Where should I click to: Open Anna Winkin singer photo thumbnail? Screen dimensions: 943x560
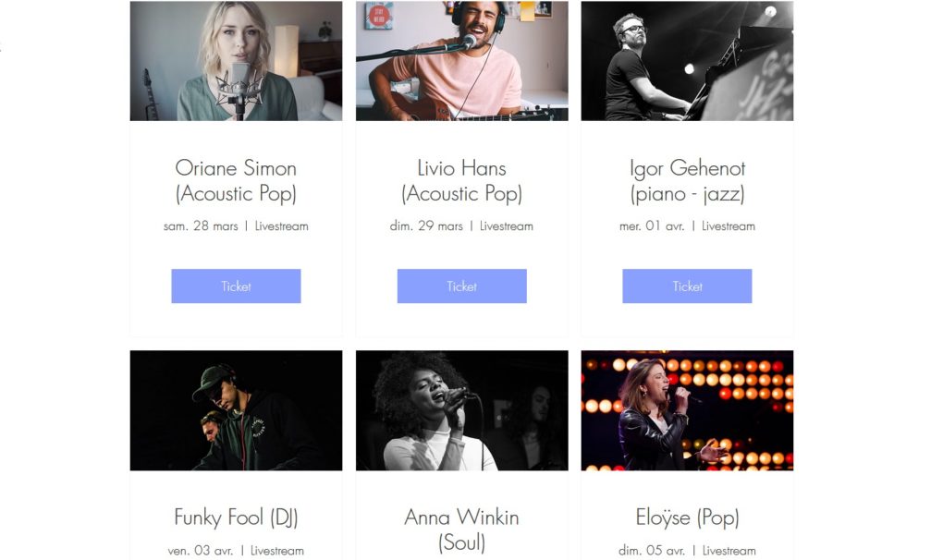point(462,410)
